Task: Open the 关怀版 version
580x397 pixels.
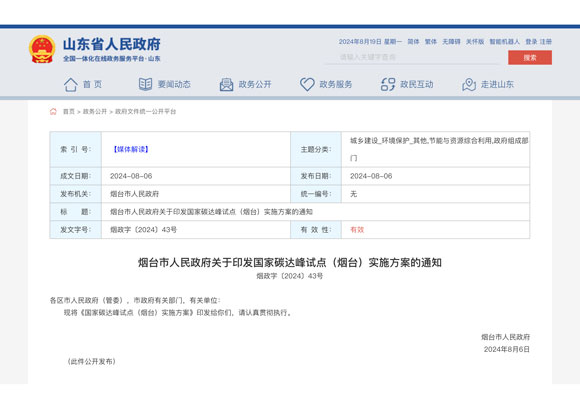Action: point(475,41)
